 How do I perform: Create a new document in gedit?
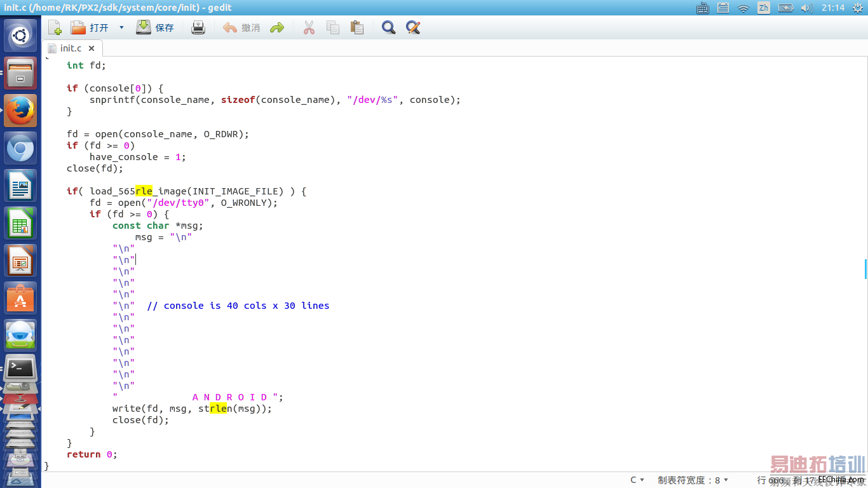pos(55,27)
